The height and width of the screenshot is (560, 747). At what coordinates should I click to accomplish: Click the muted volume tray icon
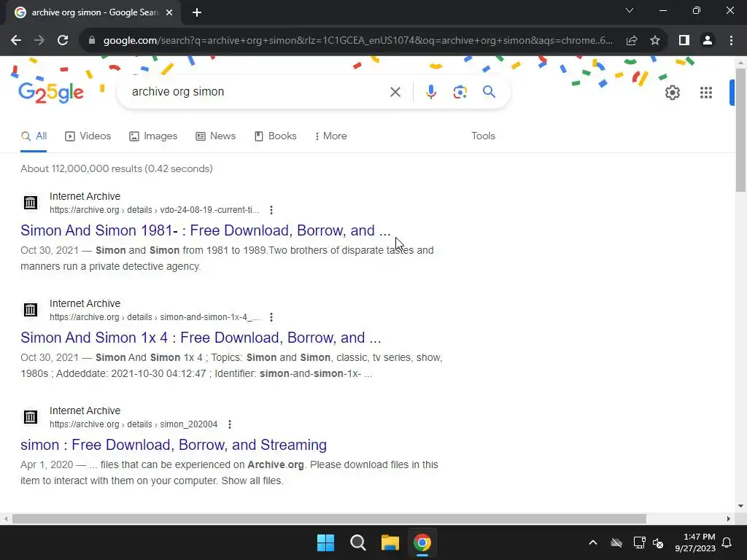[x=659, y=542]
